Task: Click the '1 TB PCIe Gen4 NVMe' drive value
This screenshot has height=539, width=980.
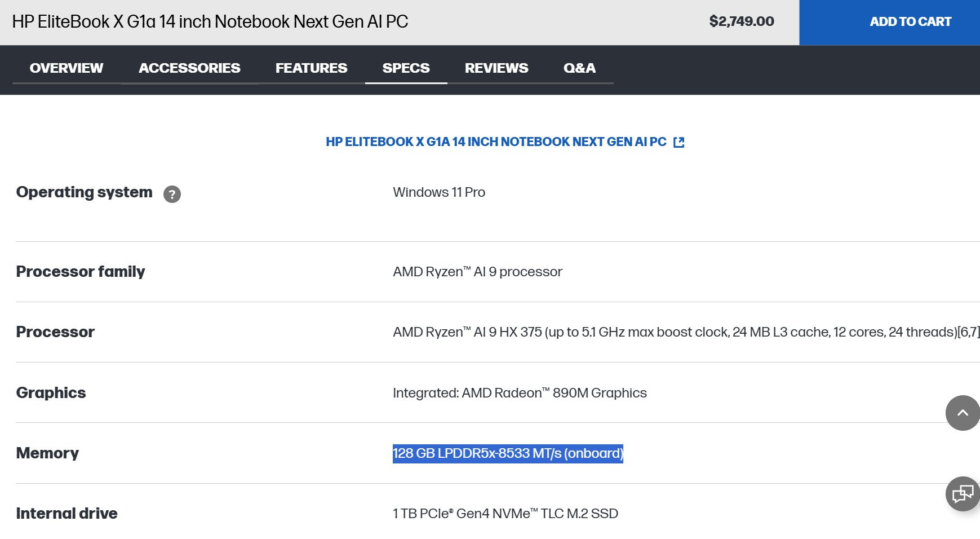Action: click(505, 514)
